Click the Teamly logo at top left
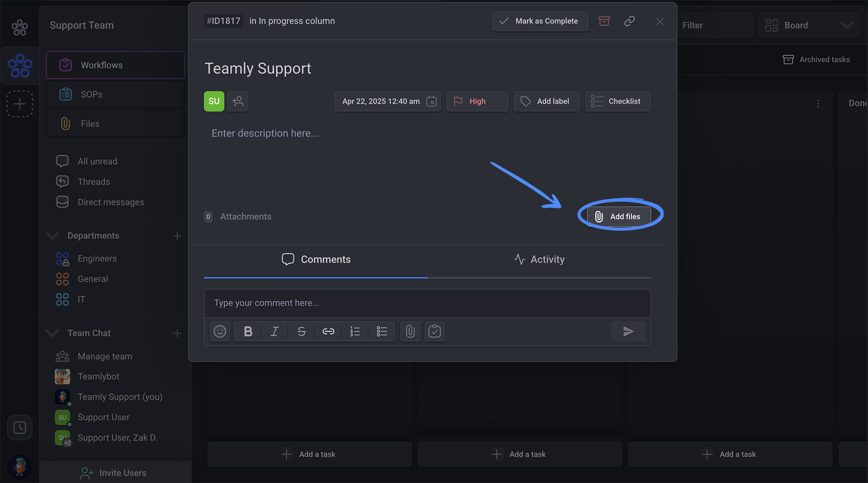 tap(20, 28)
